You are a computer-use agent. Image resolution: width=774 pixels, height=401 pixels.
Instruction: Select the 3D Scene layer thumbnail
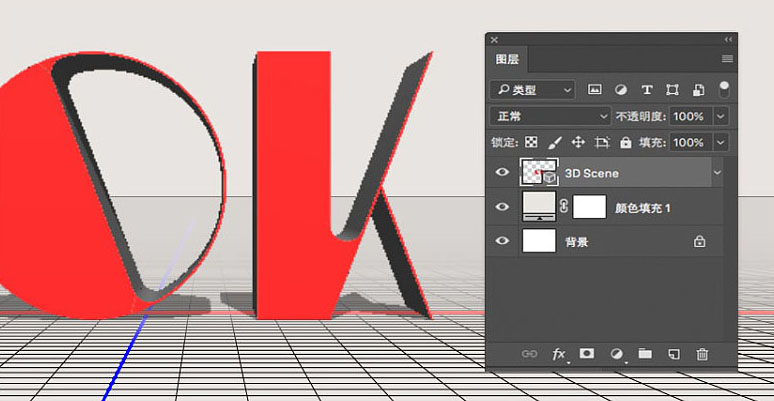pos(539,172)
